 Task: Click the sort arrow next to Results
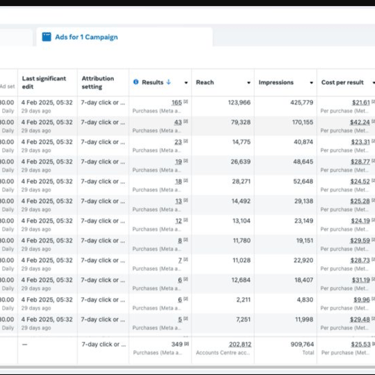point(169,82)
